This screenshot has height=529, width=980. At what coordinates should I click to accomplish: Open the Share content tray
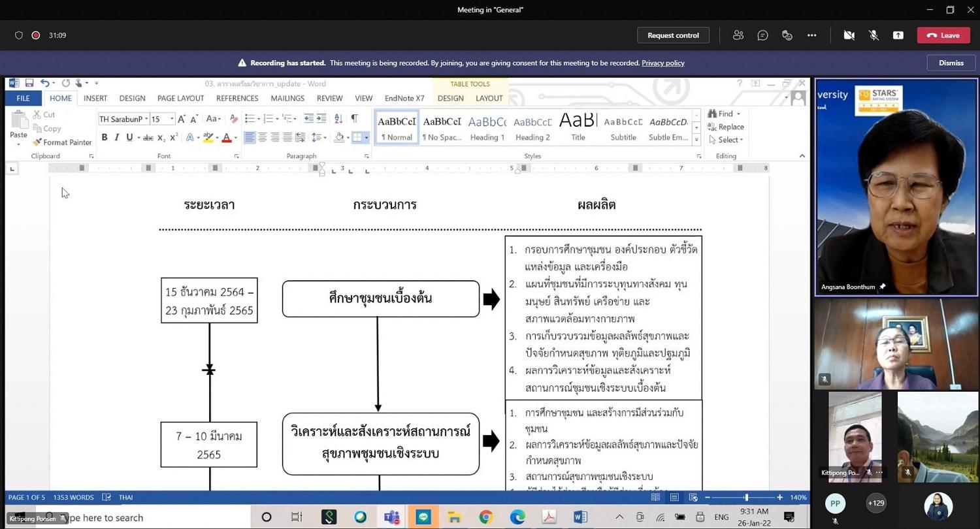[898, 35]
